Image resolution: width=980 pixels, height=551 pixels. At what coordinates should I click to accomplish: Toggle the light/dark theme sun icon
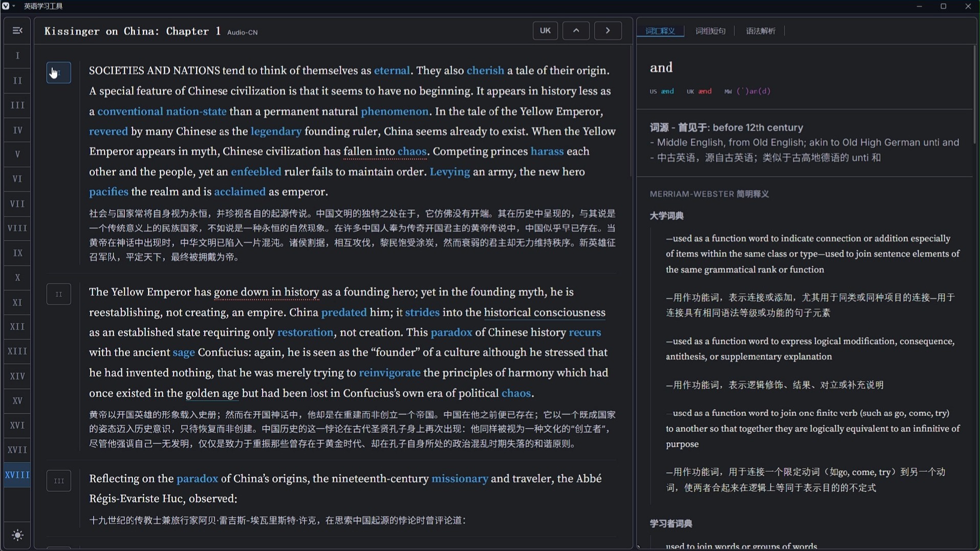click(x=17, y=535)
